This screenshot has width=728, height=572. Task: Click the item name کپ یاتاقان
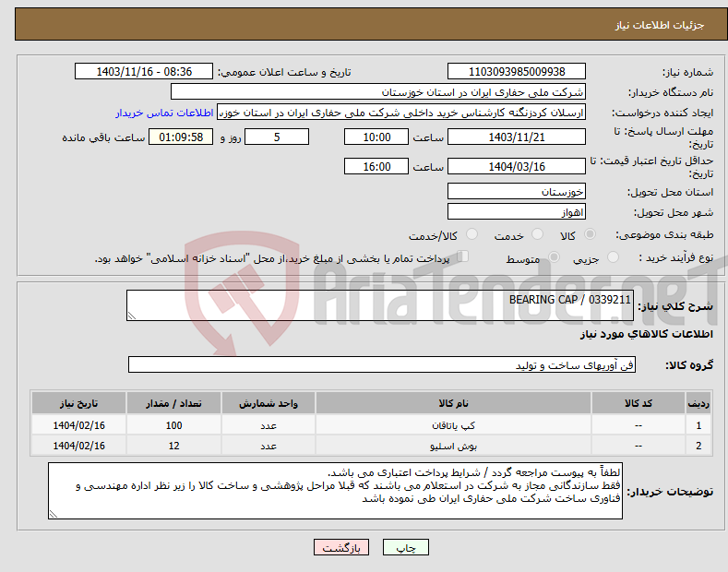(453, 425)
